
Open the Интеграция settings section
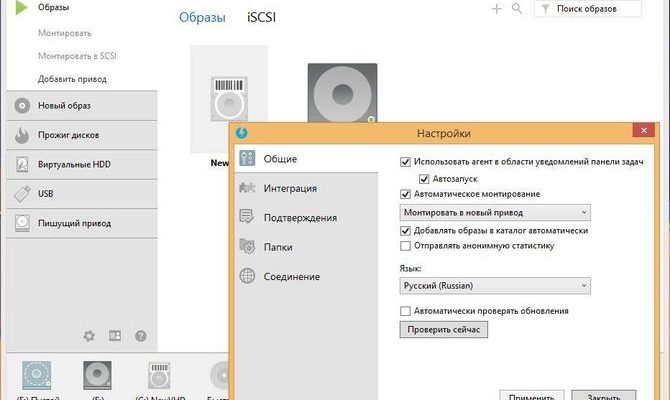(290, 188)
